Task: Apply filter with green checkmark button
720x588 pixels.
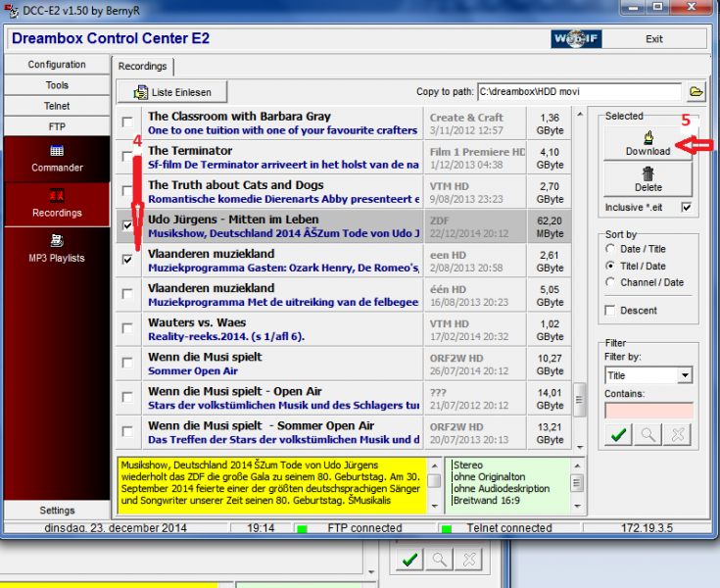Action: point(618,435)
